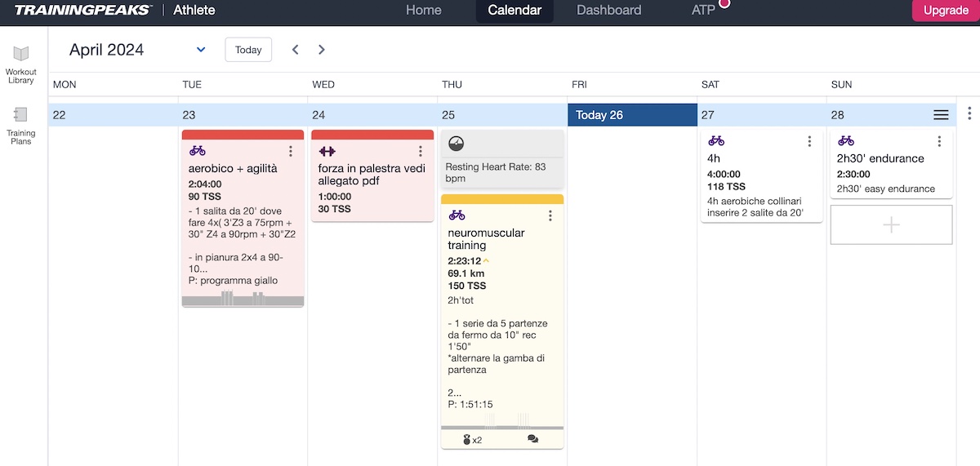Switch to the Dashboard tab
Viewport: 980px width, 466px height.
(x=608, y=11)
